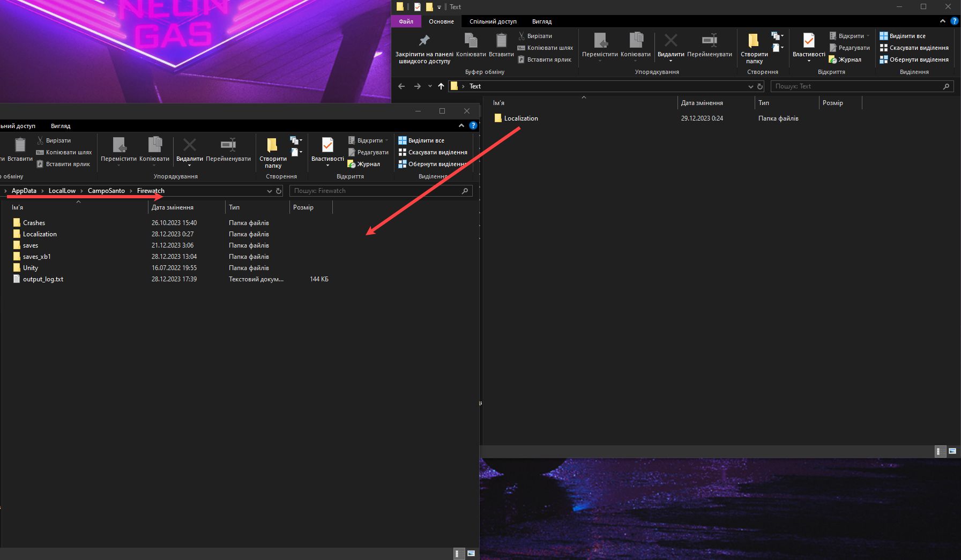Switch Firewatch window to large icons view
Image resolution: width=961 pixels, height=560 pixels.
(471, 554)
